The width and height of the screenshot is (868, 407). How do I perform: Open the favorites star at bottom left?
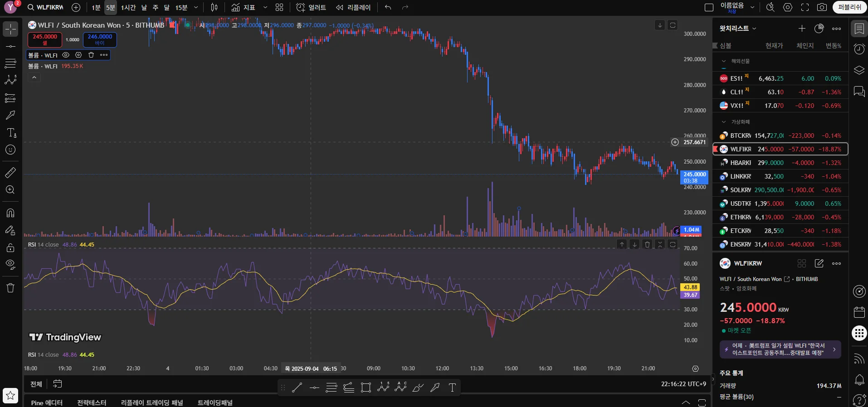[x=10, y=396]
